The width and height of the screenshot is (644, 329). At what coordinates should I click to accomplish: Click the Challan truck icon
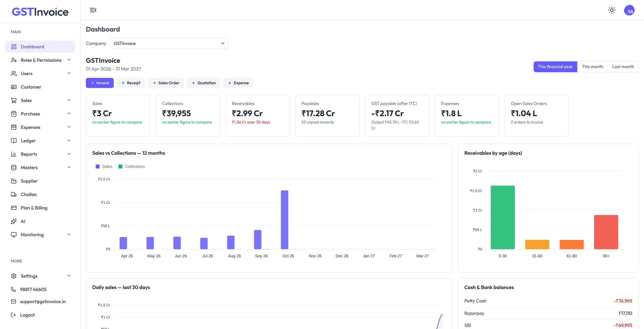pyautogui.click(x=14, y=194)
